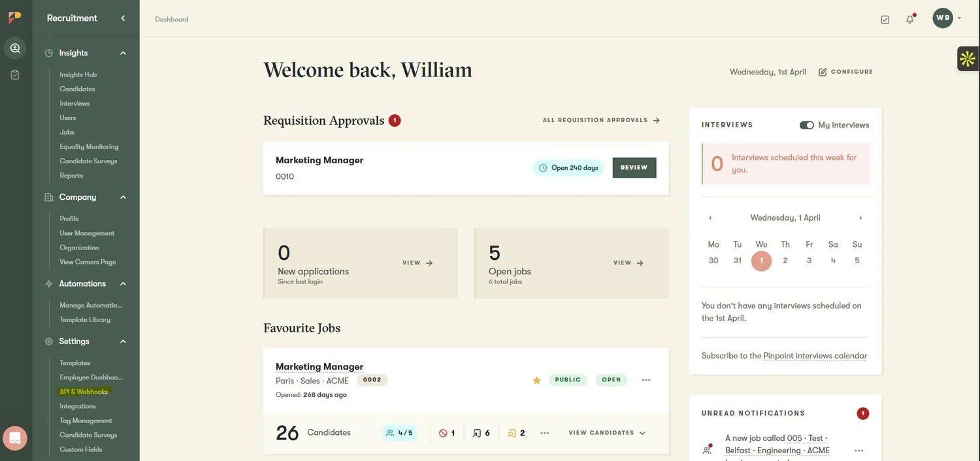The image size is (980, 461).
Task: Collapse the Insights section
Action: pos(123,53)
